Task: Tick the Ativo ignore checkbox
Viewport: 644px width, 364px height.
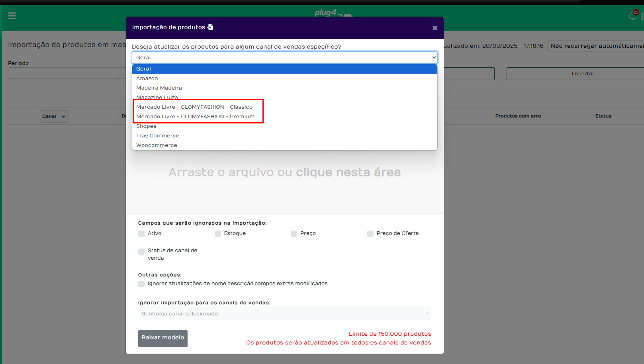Action: coord(141,234)
